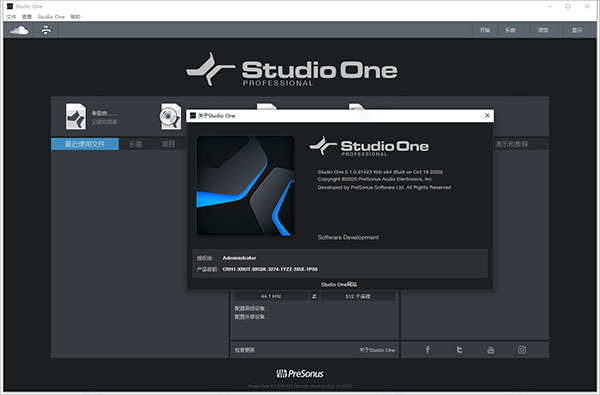Open the 显示 page in top toolbar

pyautogui.click(x=577, y=30)
